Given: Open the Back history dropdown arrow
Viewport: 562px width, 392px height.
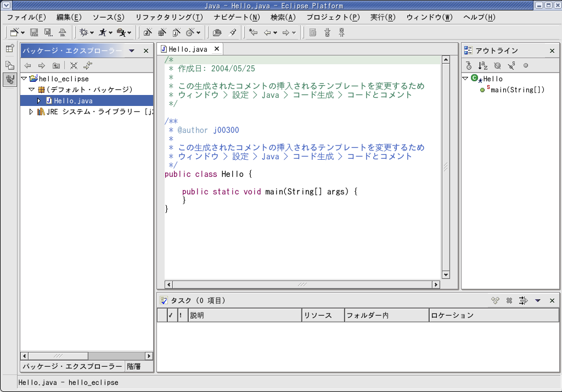Looking at the screenshot, I should (x=276, y=33).
